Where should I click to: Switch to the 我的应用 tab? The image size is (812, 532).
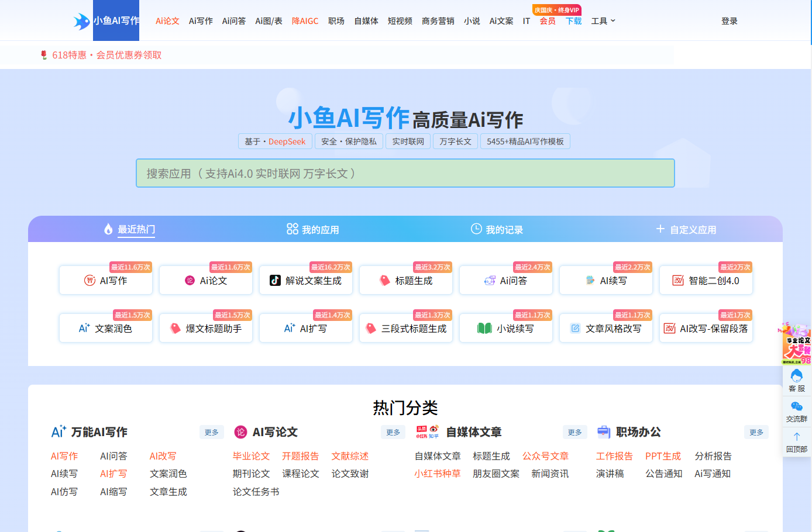coord(313,229)
